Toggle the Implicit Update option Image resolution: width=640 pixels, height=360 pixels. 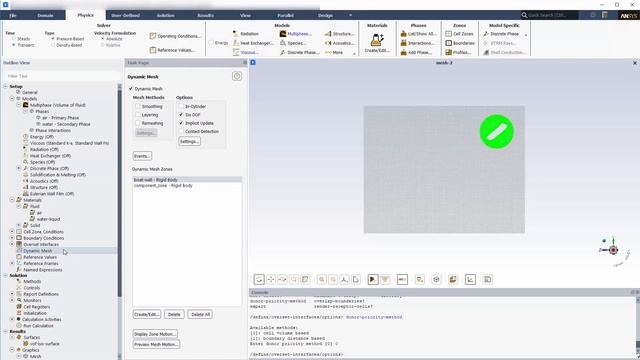pos(181,123)
